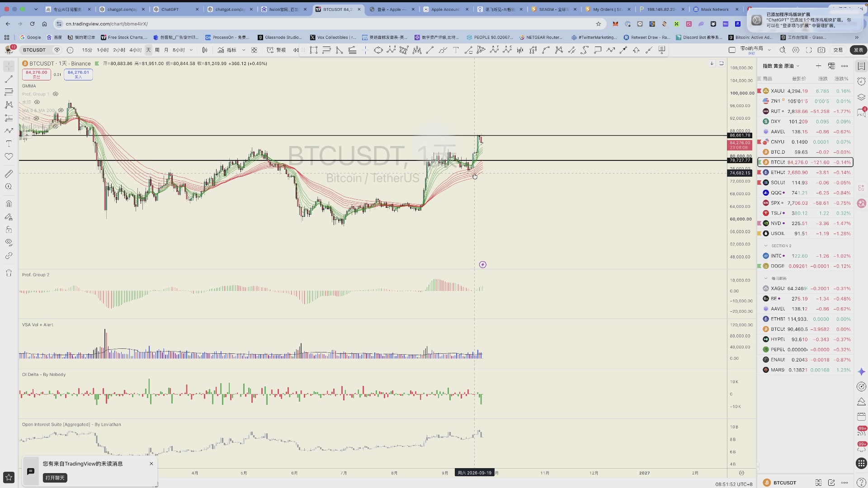Open the candlestick chart style selector
Screen dimensions: 868x488
(x=205, y=50)
